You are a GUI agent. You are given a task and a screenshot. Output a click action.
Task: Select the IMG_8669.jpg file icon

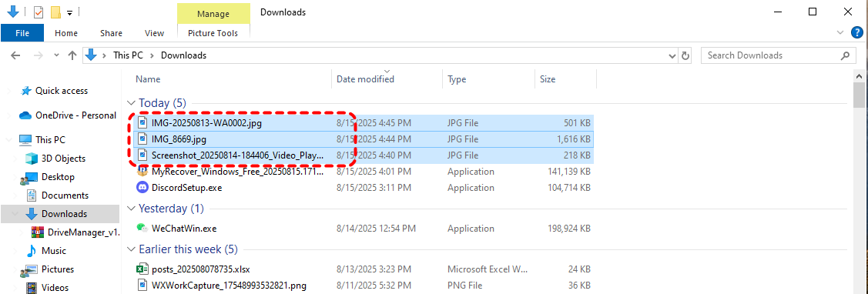click(142, 139)
